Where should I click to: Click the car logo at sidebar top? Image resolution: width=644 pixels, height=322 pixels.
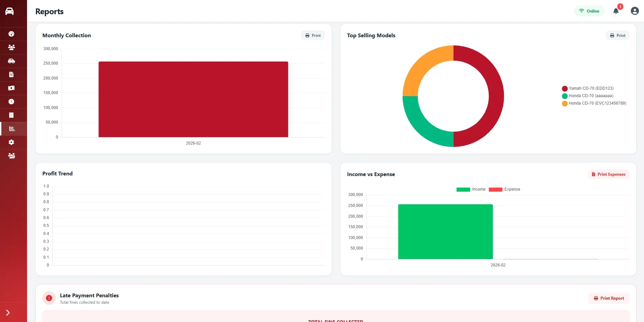9,11
